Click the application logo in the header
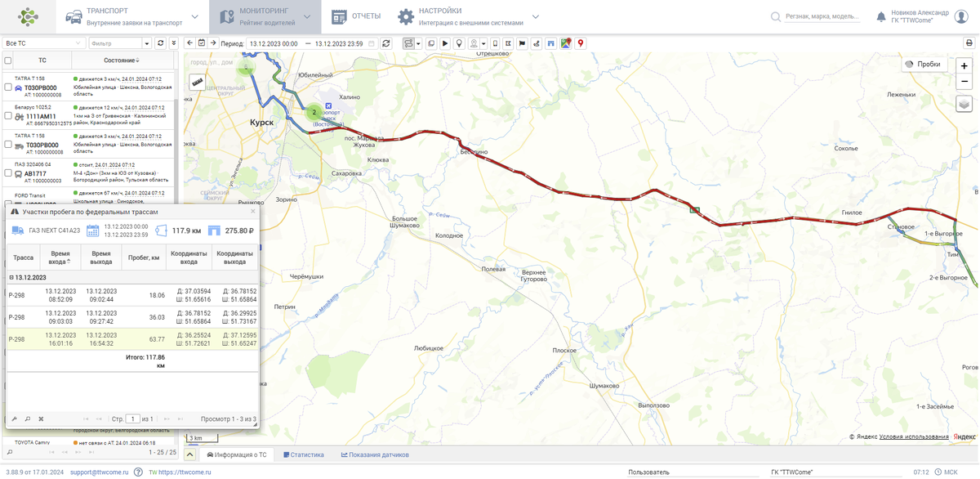The image size is (980, 479). (28, 16)
